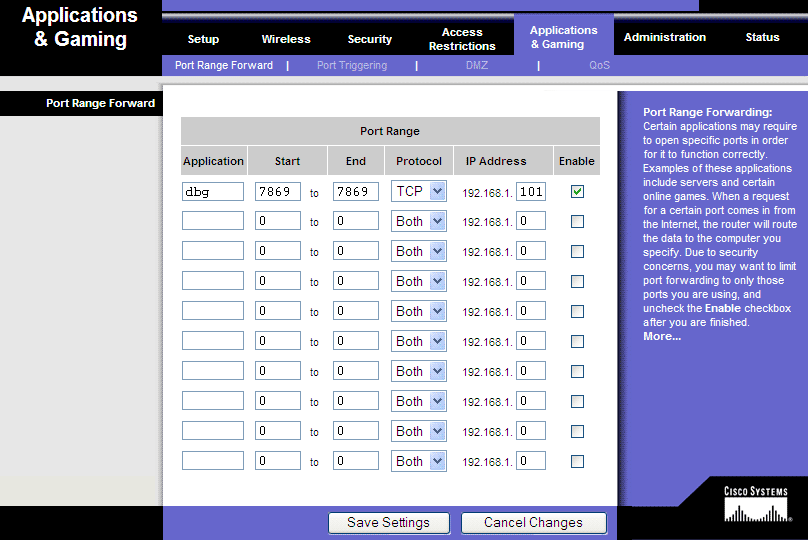
Task: Open the Access Restrictions tab
Action: (462, 39)
